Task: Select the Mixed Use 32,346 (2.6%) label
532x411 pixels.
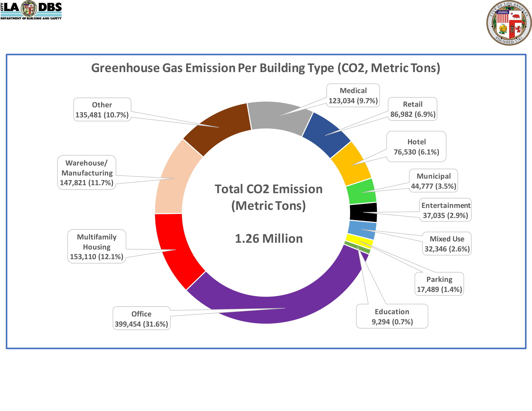Action: pos(447,243)
